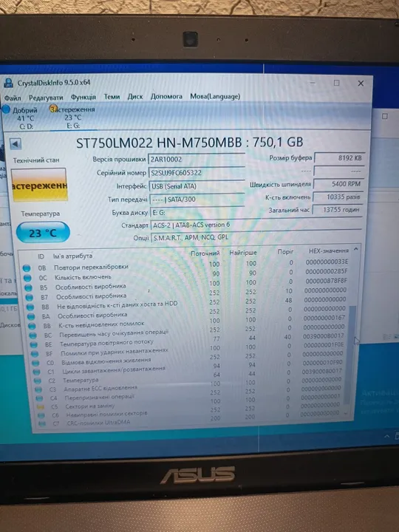The height and width of the screenshot is (532, 399).
Task: Click the yellow Застереження health status button
Action: pos(39,185)
